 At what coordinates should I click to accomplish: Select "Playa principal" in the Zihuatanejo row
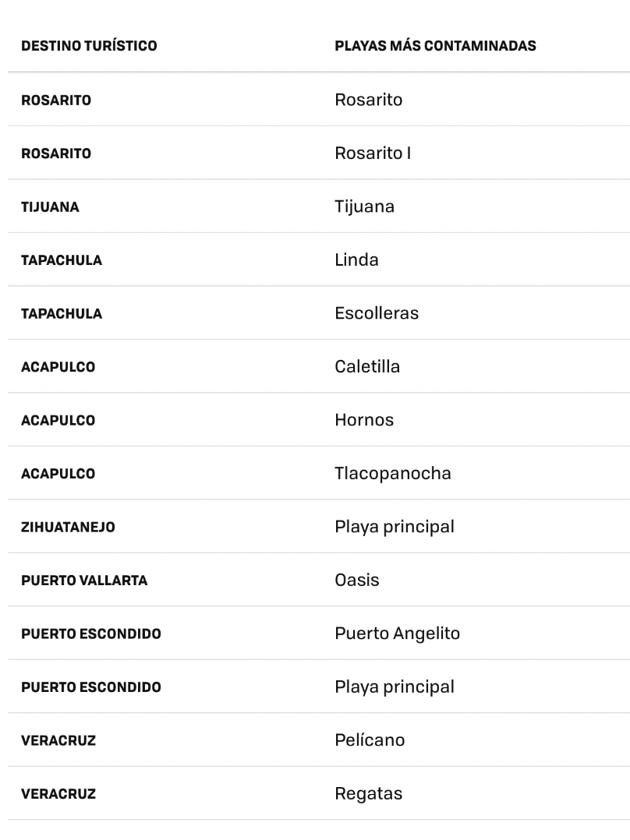pyautogui.click(x=395, y=527)
